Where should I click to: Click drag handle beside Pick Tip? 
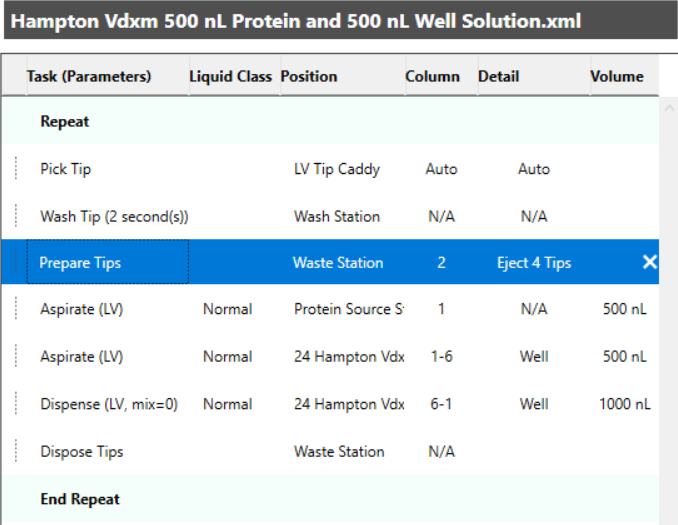click(x=17, y=169)
